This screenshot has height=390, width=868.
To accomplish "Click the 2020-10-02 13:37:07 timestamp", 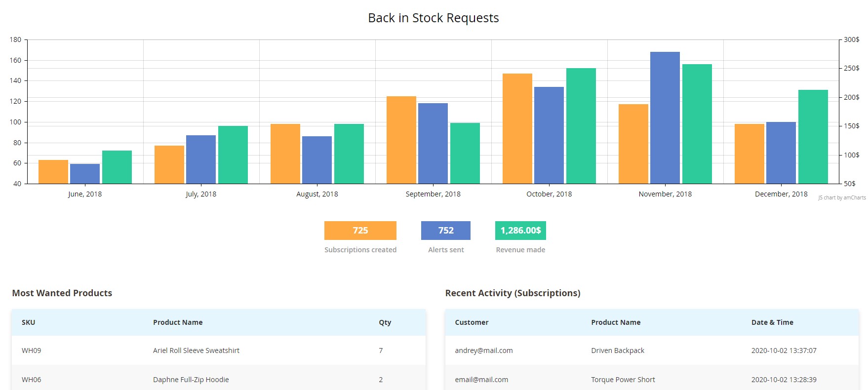I will pos(784,351).
